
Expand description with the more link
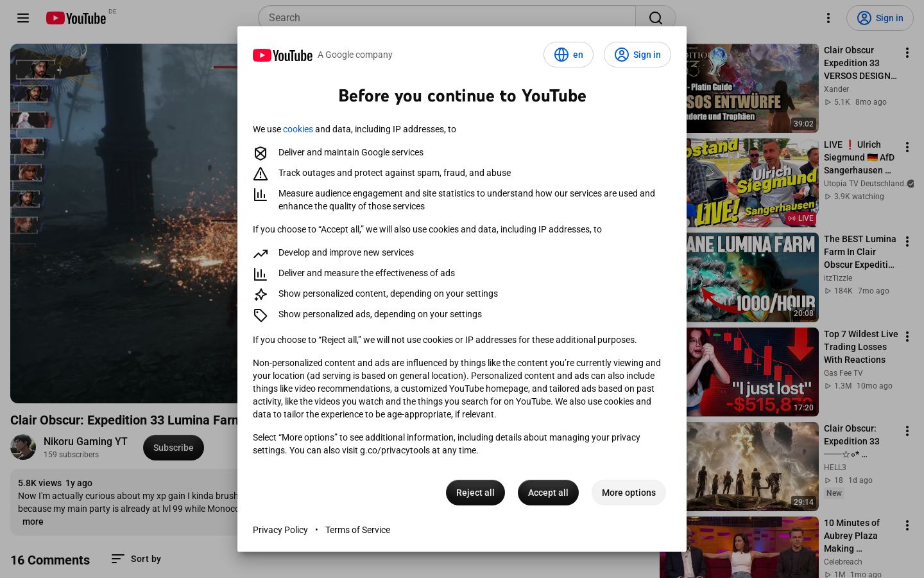point(33,521)
